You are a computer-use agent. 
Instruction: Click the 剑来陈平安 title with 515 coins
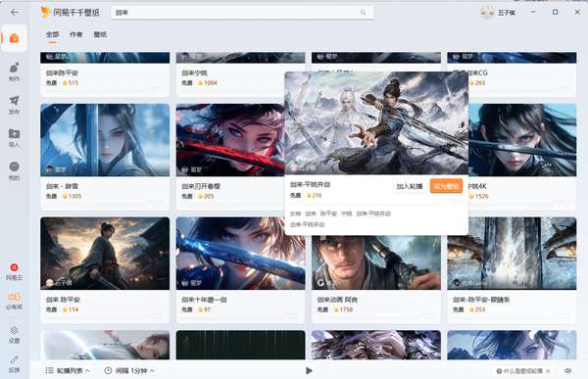point(63,72)
